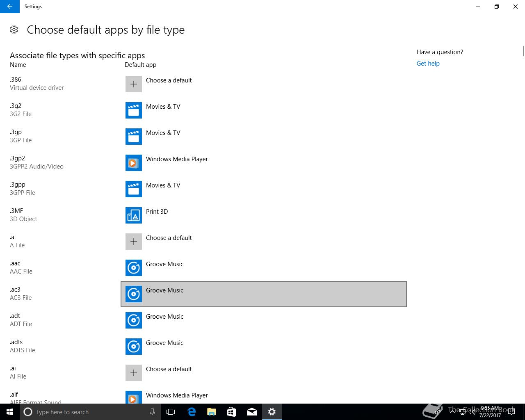Screen dimensions: 525x420
Task: Click the Groove Music icon for .adt
Action: pyautogui.click(x=134, y=320)
